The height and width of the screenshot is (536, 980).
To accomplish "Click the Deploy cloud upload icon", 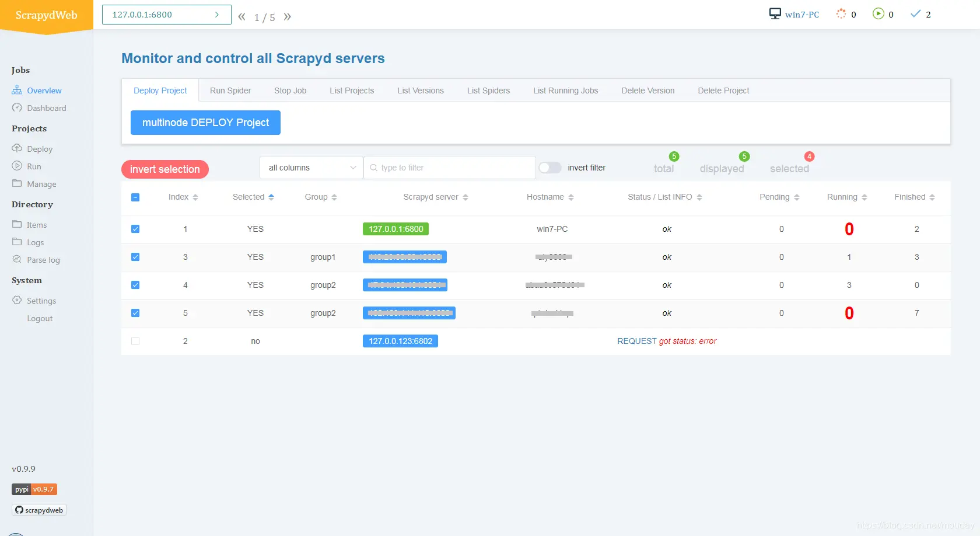I will (17, 148).
